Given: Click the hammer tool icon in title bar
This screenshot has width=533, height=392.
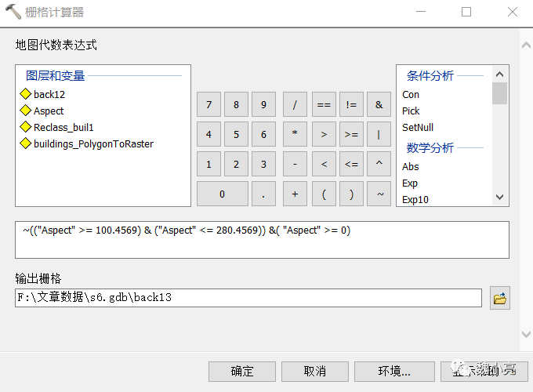Looking at the screenshot, I should [13, 13].
